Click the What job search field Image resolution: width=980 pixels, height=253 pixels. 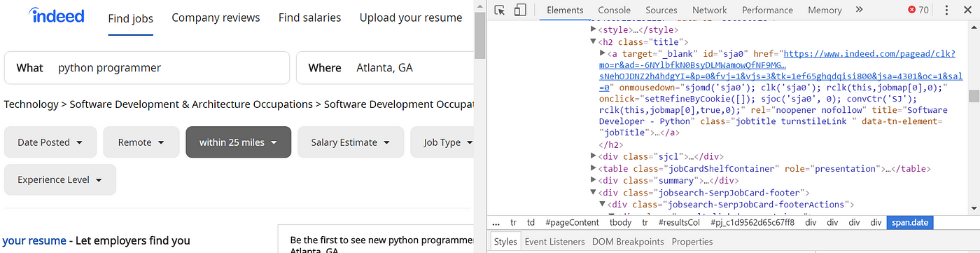click(x=147, y=68)
